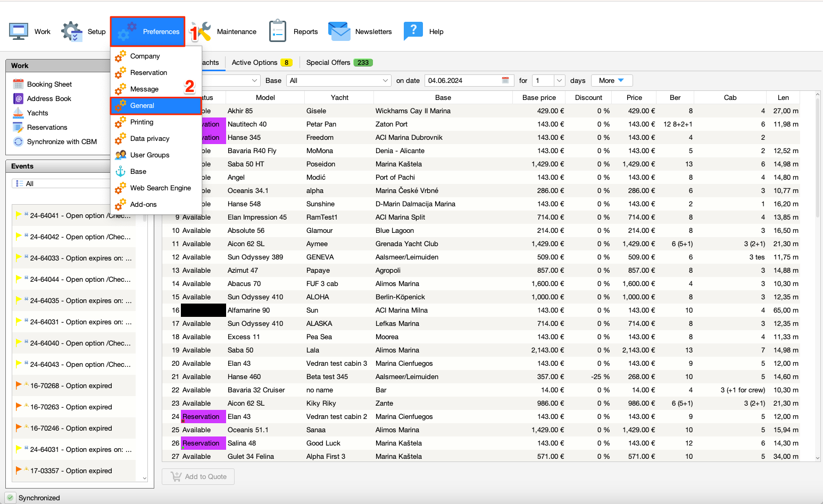Click the Wickhams Cay II Marina cell
This screenshot has height=504, width=823.
(x=443, y=111)
